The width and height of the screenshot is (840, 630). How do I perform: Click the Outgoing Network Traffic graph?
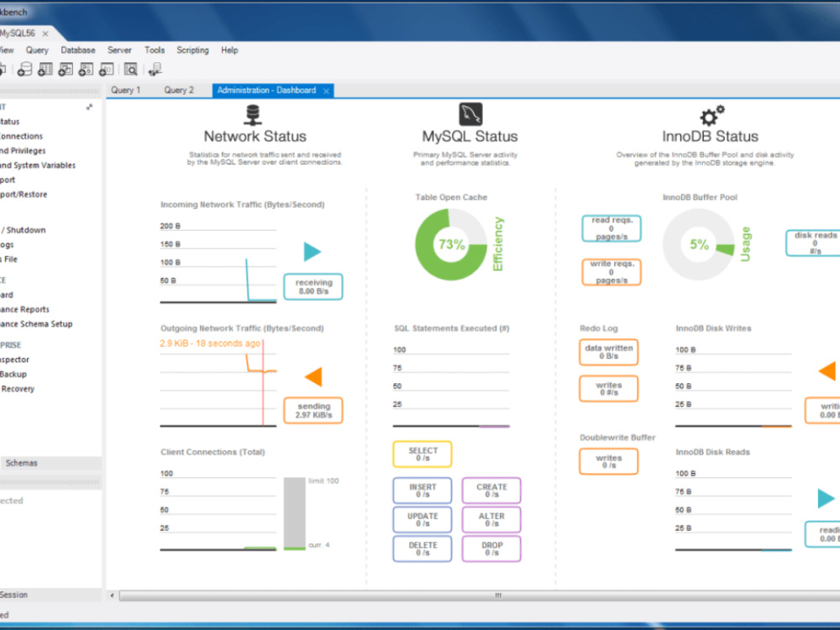pos(218,382)
